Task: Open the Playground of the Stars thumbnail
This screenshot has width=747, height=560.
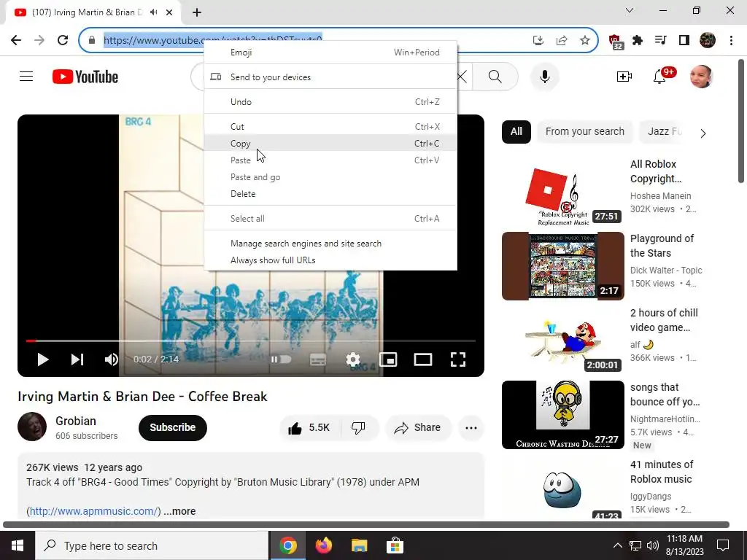Action: pos(562,266)
